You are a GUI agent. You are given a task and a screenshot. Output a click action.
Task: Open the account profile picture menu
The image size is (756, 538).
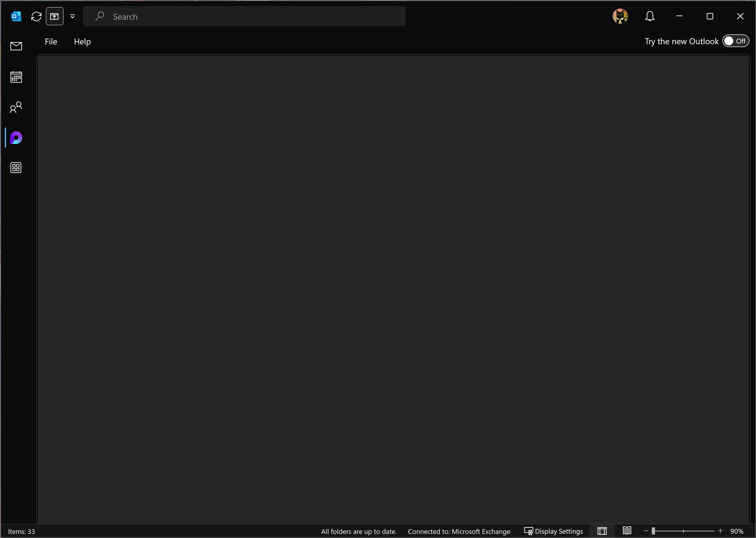click(620, 16)
